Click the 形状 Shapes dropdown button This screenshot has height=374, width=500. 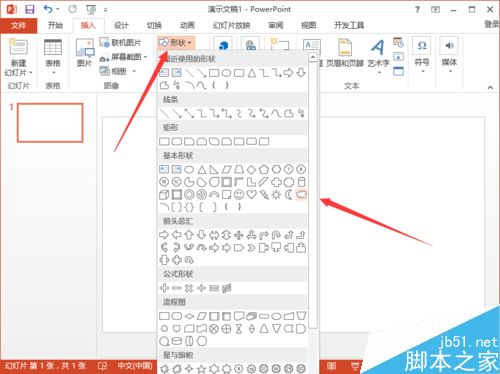(x=176, y=43)
